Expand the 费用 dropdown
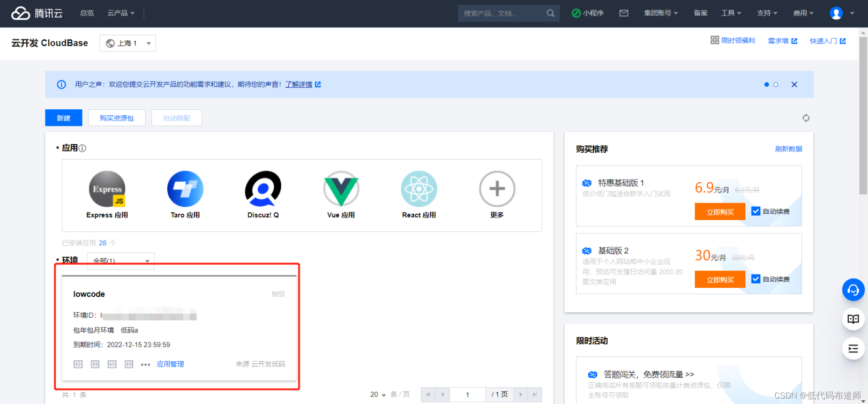Screen dimensions: 868x404 coord(804,13)
